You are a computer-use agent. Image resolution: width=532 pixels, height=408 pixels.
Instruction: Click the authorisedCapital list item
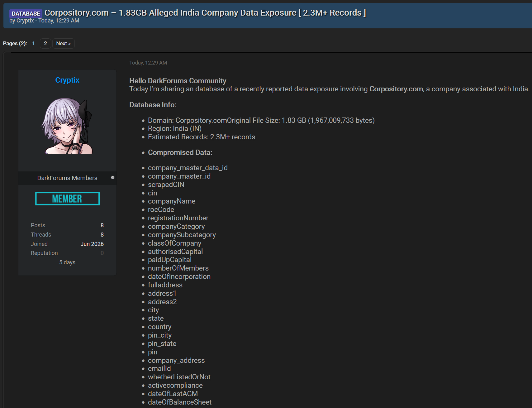coord(175,252)
